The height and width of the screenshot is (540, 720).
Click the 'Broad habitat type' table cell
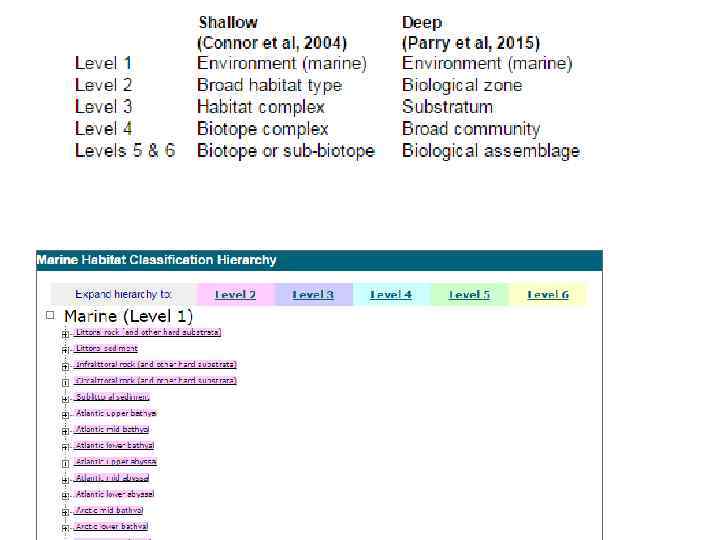pyautogui.click(x=270, y=85)
